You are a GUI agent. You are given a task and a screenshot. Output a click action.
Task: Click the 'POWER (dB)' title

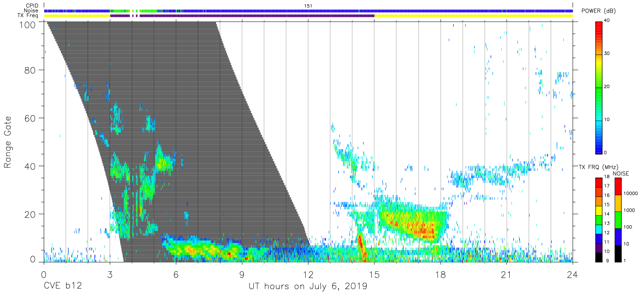[x=599, y=11]
